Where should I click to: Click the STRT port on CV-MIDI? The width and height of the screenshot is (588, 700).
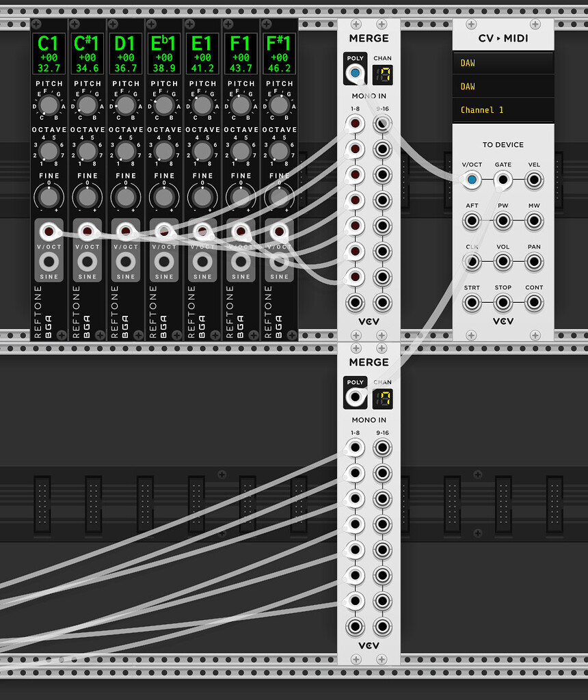click(472, 301)
